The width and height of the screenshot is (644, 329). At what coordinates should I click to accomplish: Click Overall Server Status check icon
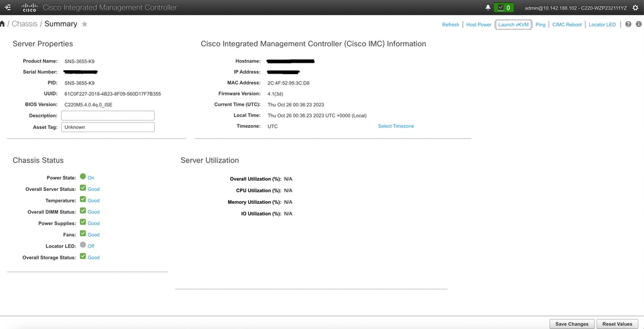tap(83, 188)
